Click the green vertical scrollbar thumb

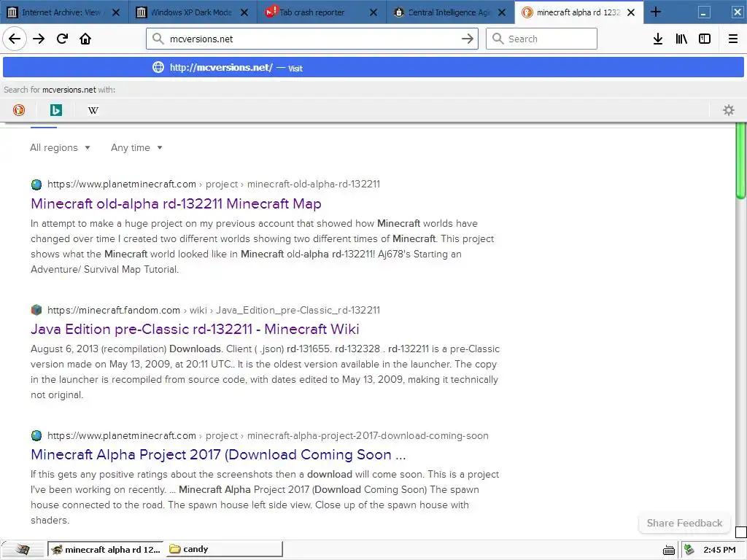tap(741, 160)
